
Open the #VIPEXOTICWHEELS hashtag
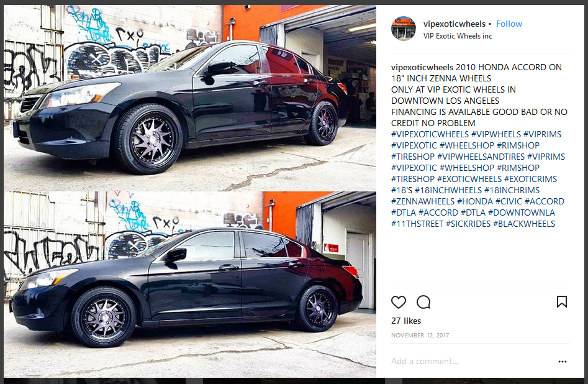(430, 134)
